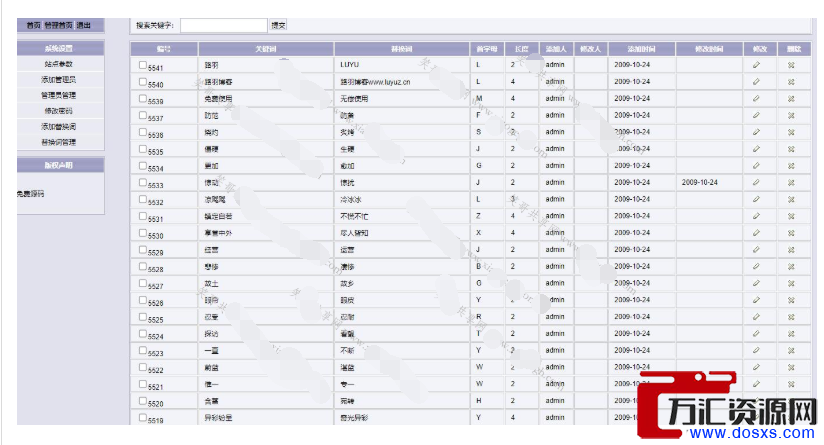
Task: Enable the checkbox beside 5519
Action: pyautogui.click(x=142, y=418)
